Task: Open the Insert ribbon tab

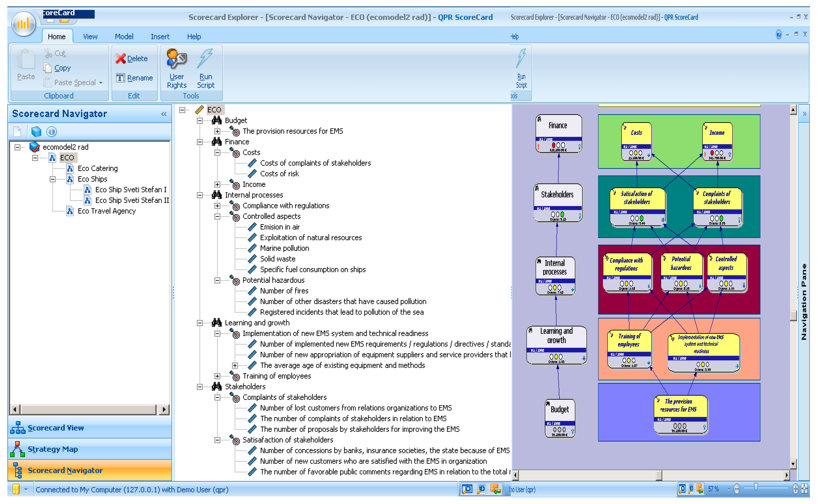Action: (160, 37)
